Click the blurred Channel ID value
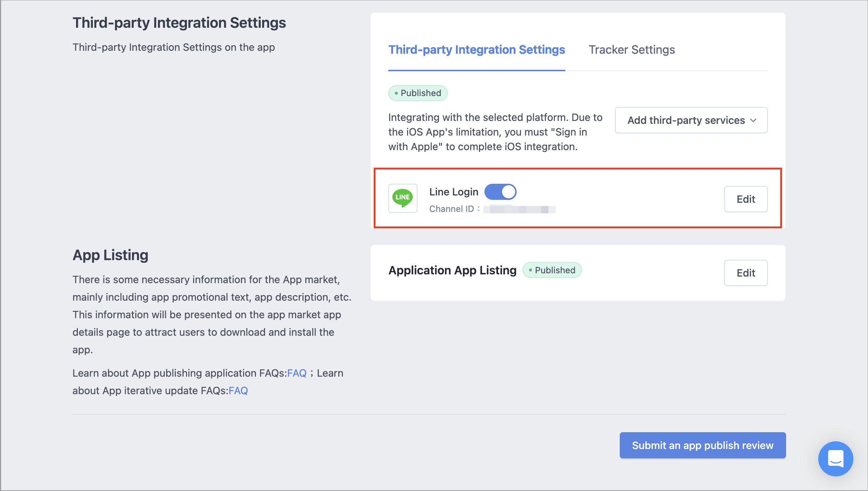 [519, 209]
